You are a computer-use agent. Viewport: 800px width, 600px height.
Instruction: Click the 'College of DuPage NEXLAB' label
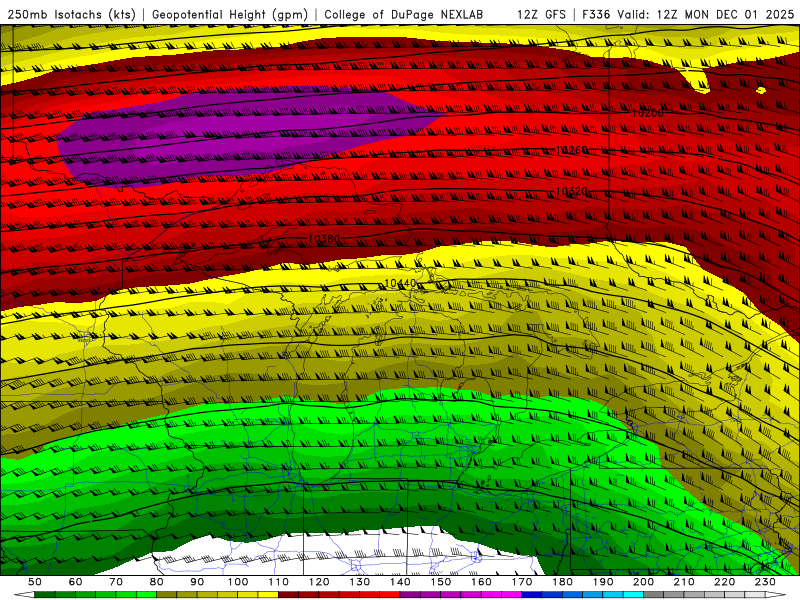click(404, 14)
